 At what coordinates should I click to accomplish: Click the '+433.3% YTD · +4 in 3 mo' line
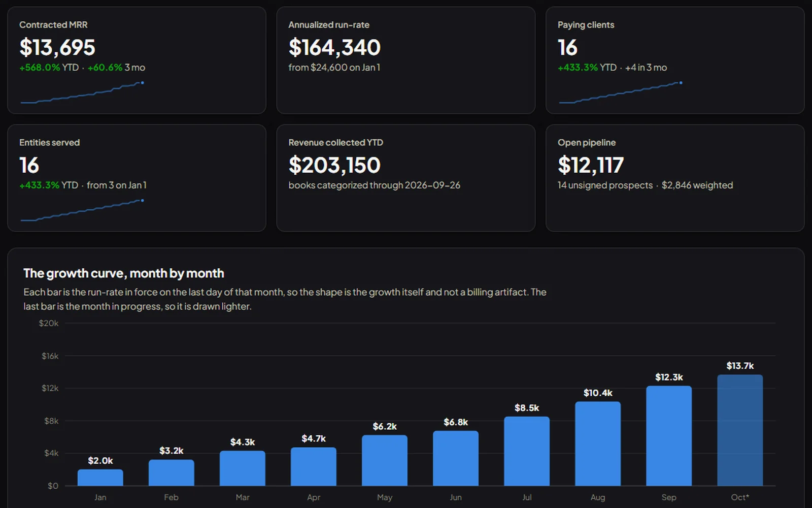click(612, 67)
